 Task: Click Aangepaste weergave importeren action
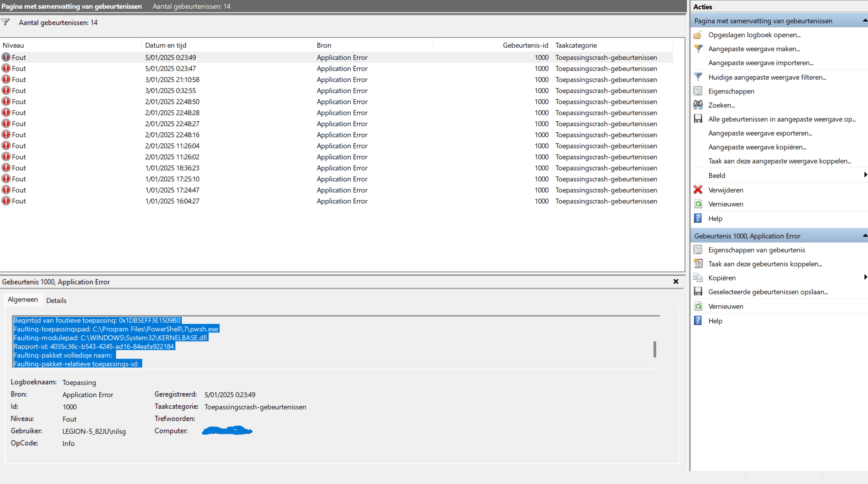point(761,63)
